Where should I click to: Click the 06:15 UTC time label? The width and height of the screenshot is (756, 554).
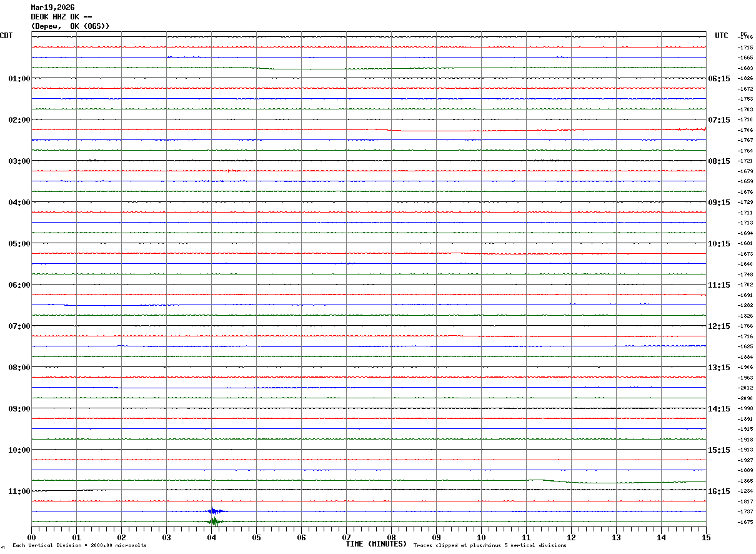point(719,79)
